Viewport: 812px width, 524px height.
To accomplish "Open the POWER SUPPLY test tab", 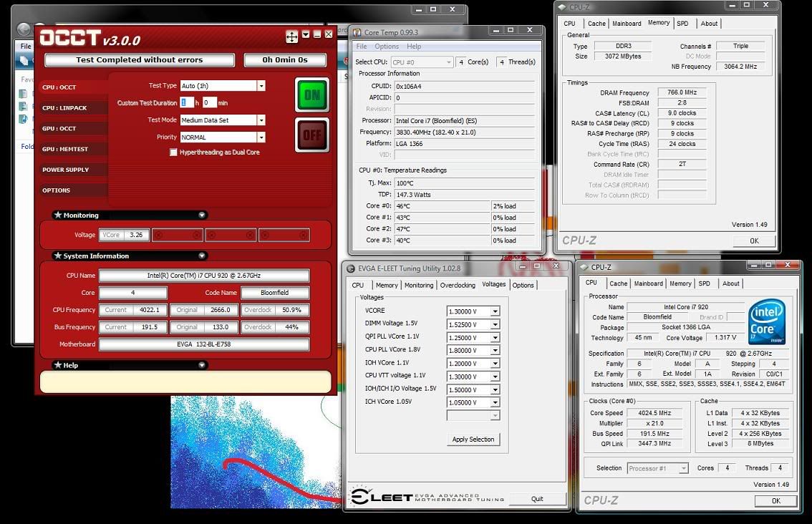I will tap(73, 170).
